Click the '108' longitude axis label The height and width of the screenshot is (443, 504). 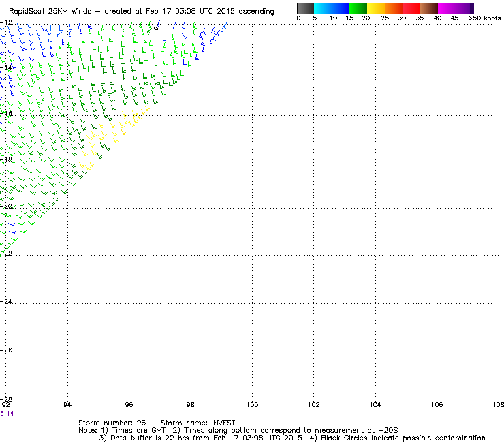tap(499, 405)
